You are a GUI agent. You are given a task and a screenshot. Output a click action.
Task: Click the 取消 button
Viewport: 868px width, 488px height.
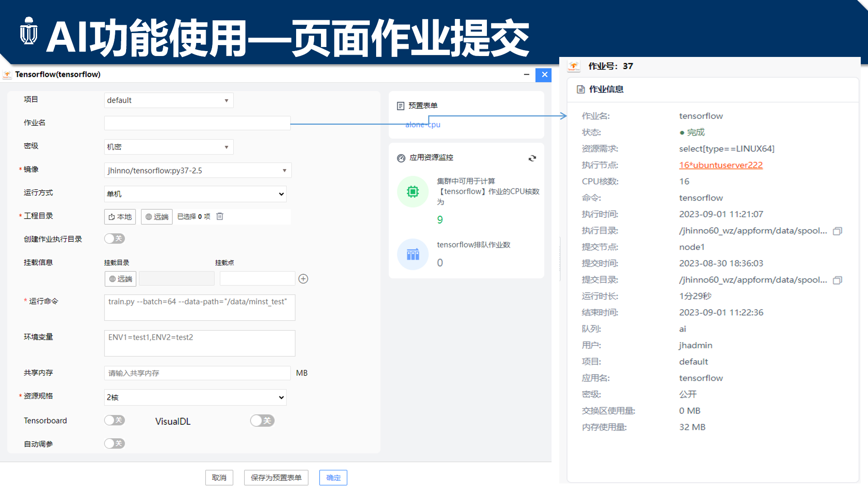point(219,478)
